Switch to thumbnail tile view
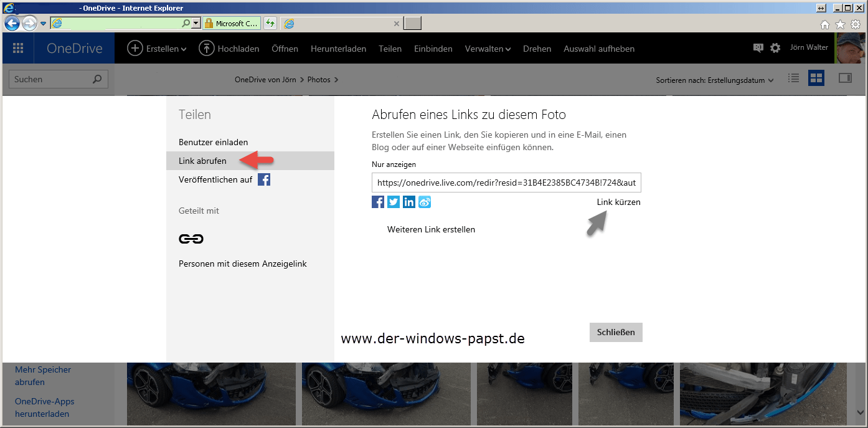Screen dimensions: 868x428 click(x=816, y=78)
